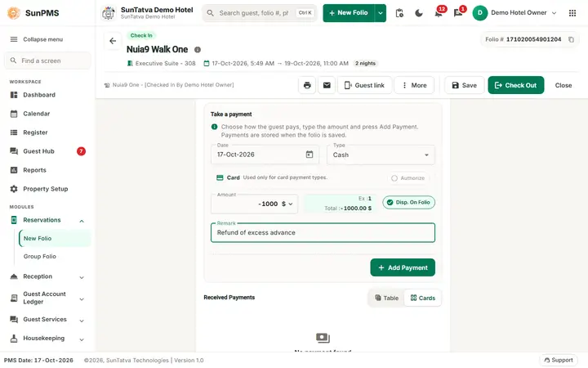Go to Dashboard in sidebar

[39, 95]
